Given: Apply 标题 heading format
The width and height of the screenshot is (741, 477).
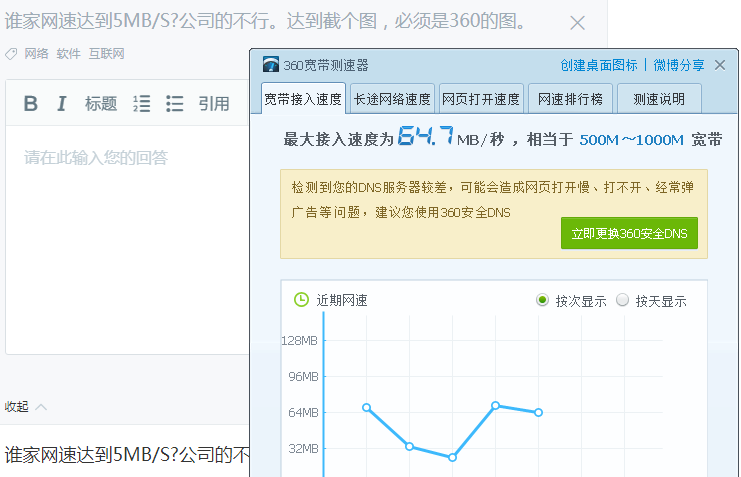Looking at the screenshot, I should 101,103.
